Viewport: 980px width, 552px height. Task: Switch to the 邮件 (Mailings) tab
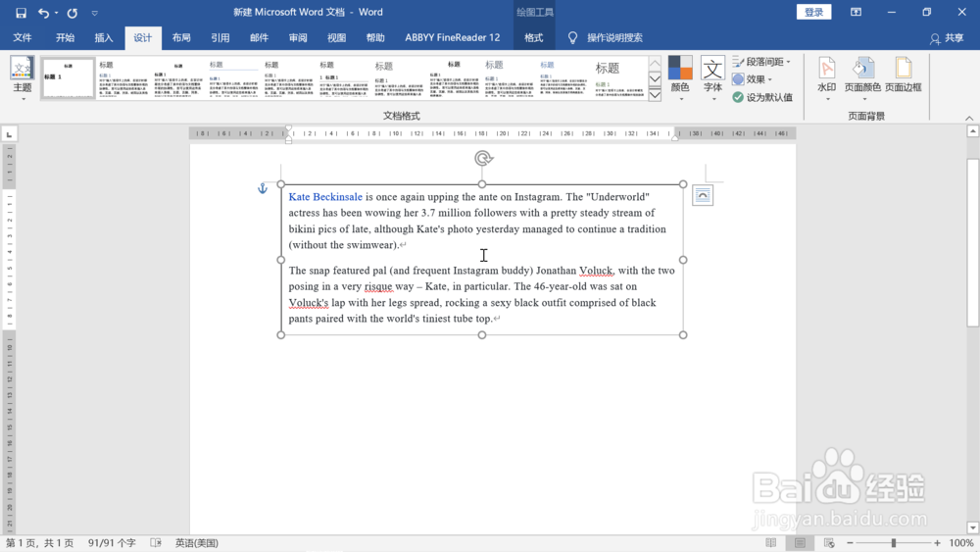pyautogui.click(x=259, y=37)
